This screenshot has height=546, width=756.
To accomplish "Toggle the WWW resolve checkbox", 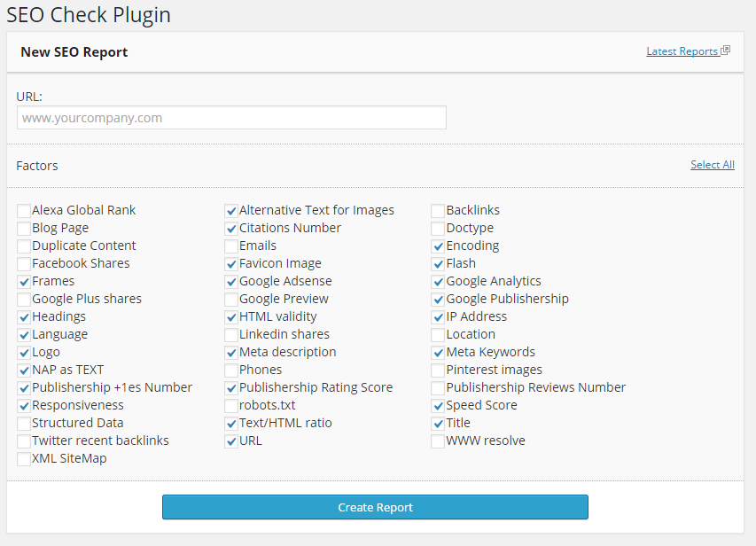I will coord(438,441).
